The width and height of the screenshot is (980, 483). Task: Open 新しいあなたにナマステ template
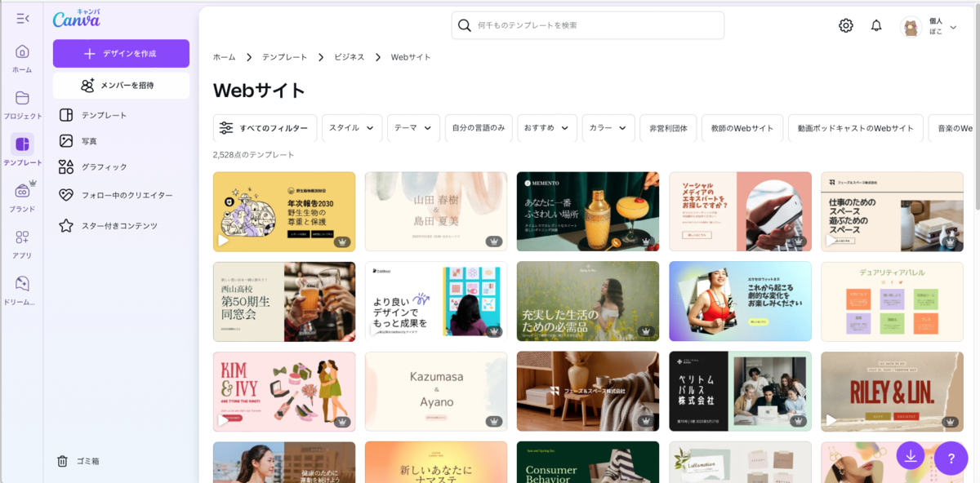click(x=436, y=462)
